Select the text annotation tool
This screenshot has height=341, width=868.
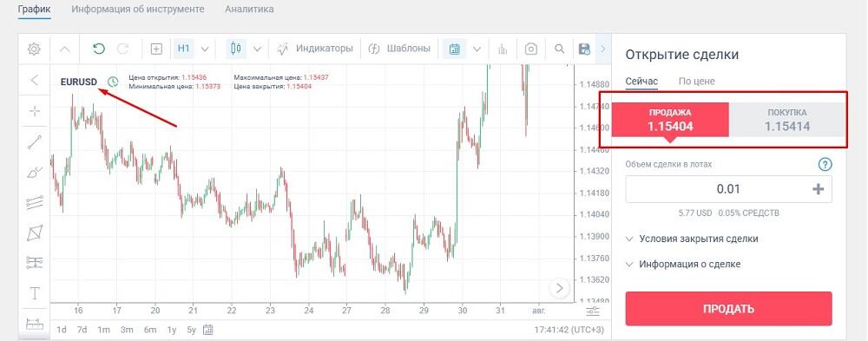point(35,293)
